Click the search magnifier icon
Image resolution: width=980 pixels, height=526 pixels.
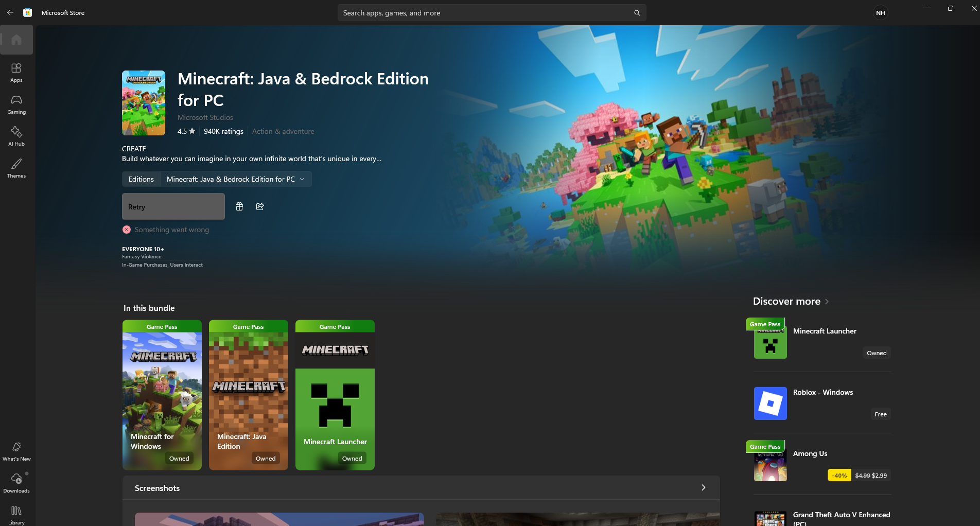tap(637, 13)
